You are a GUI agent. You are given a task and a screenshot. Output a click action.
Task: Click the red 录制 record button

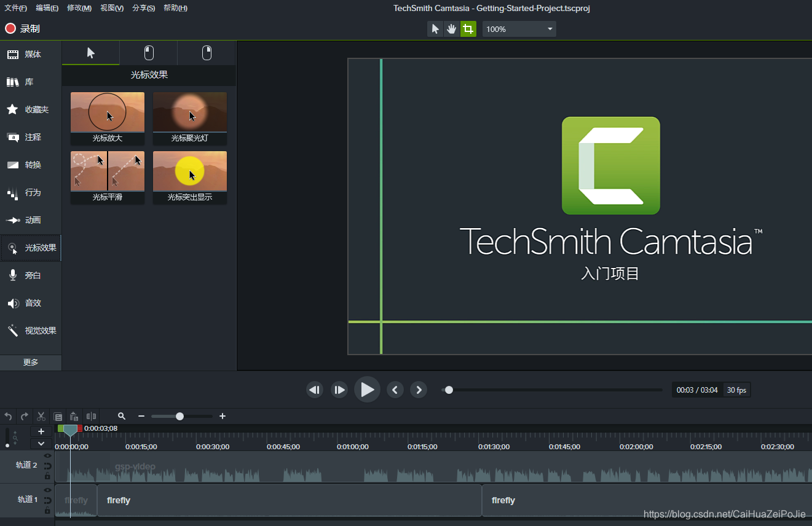(23, 29)
